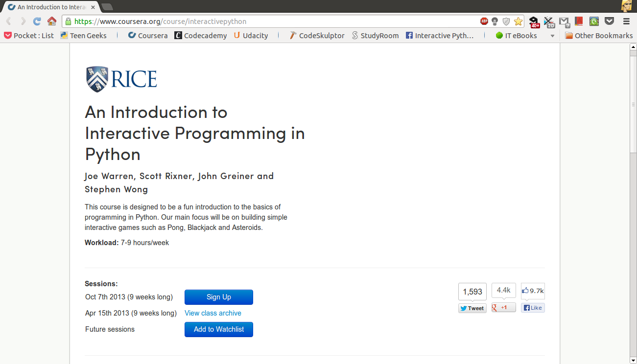637x364 pixels.
Task: Click the Rice University logo
Action: [x=121, y=79]
